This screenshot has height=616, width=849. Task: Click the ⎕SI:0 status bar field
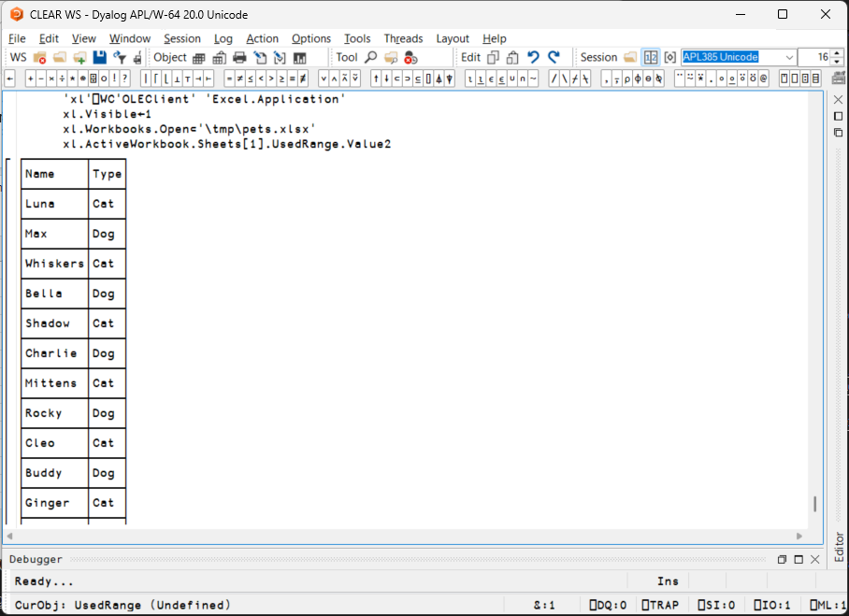click(716, 605)
